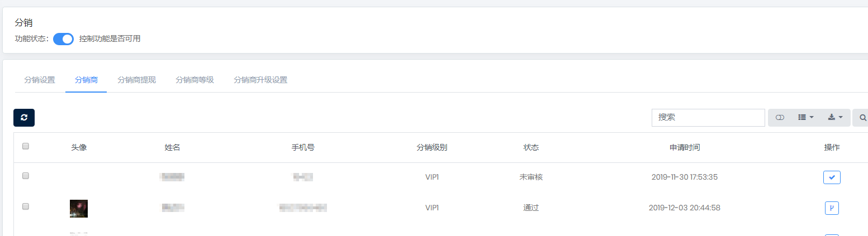Expand the export dropdown arrow

(841, 118)
